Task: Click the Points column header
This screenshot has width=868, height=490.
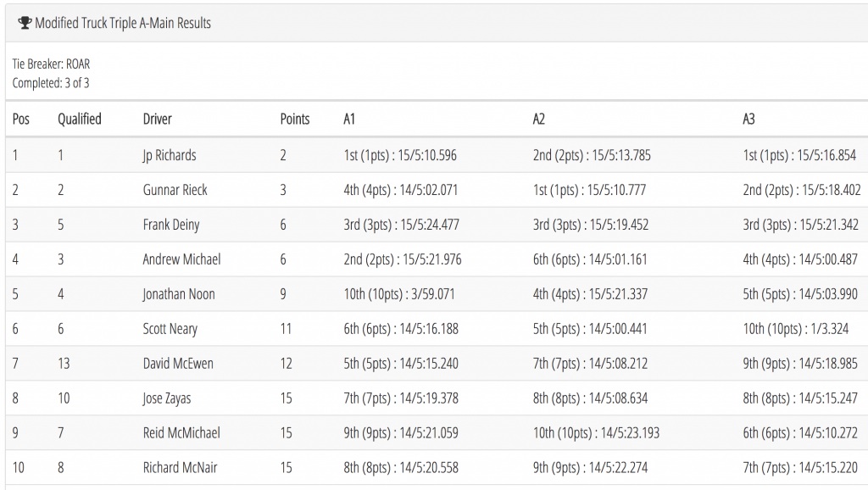Action: pyautogui.click(x=295, y=119)
